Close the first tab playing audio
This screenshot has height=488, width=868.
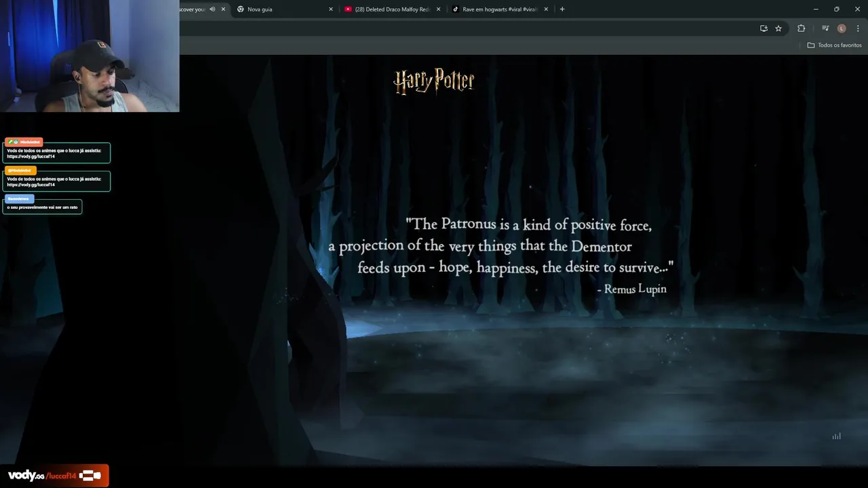(x=223, y=9)
